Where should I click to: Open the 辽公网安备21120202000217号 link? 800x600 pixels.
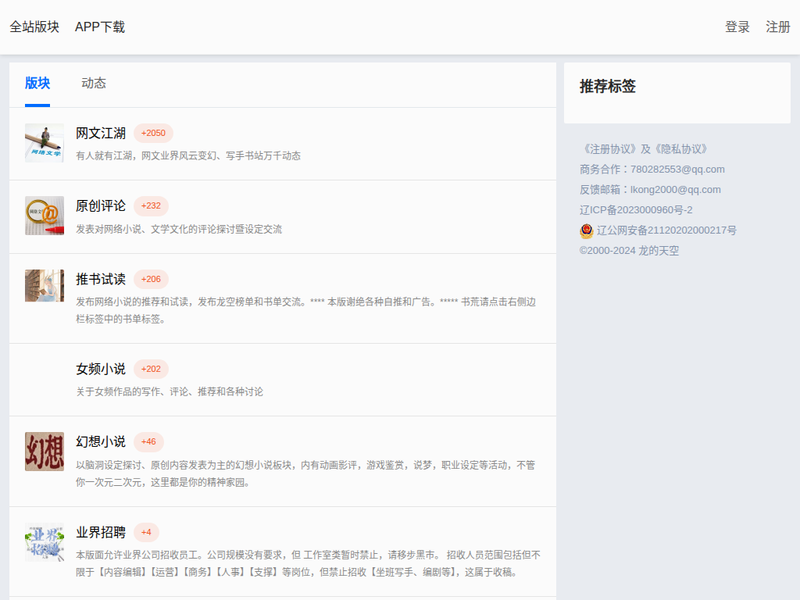pyautogui.click(x=666, y=230)
